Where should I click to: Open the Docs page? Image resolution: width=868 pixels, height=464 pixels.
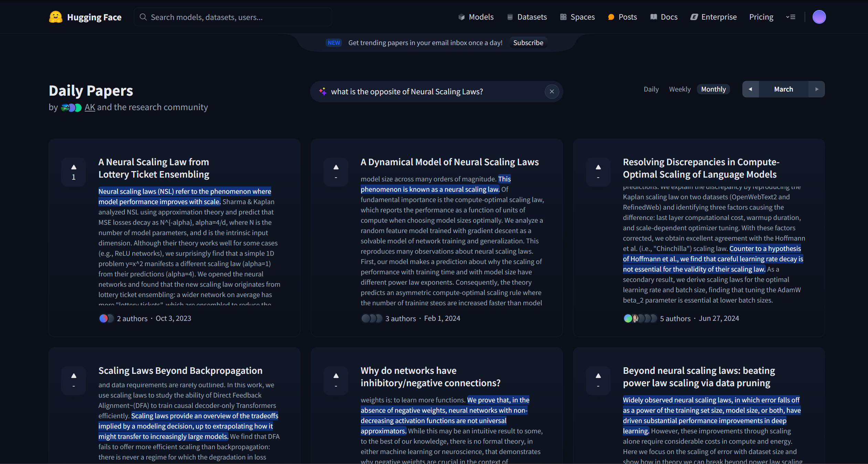click(664, 17)
